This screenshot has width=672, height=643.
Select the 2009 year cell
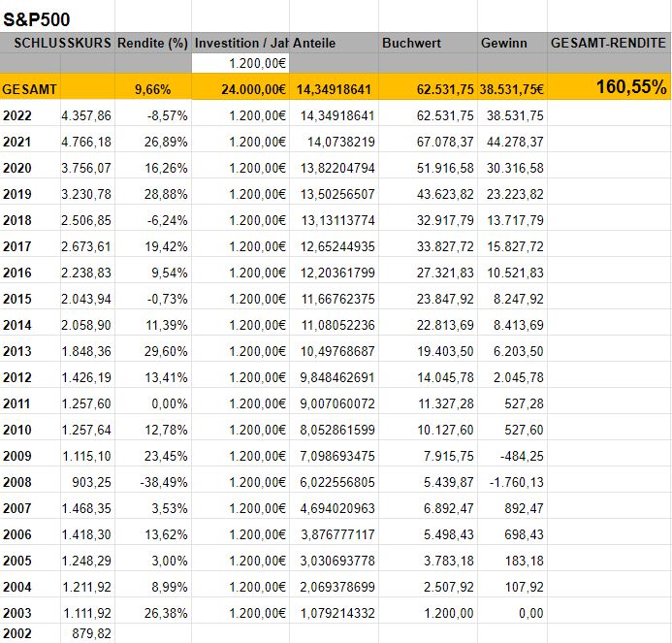(x=17, y=456)
